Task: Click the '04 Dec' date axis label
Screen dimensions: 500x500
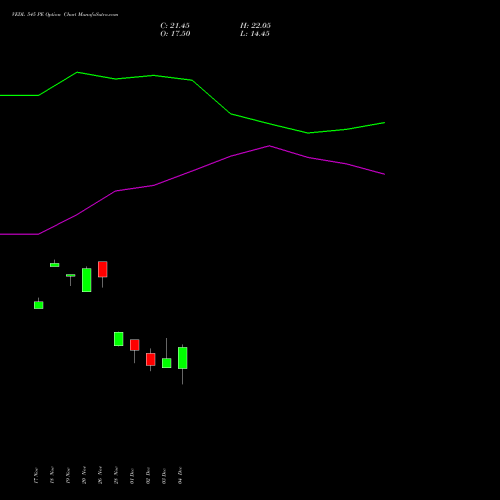Action: click(x=180, y=476)
